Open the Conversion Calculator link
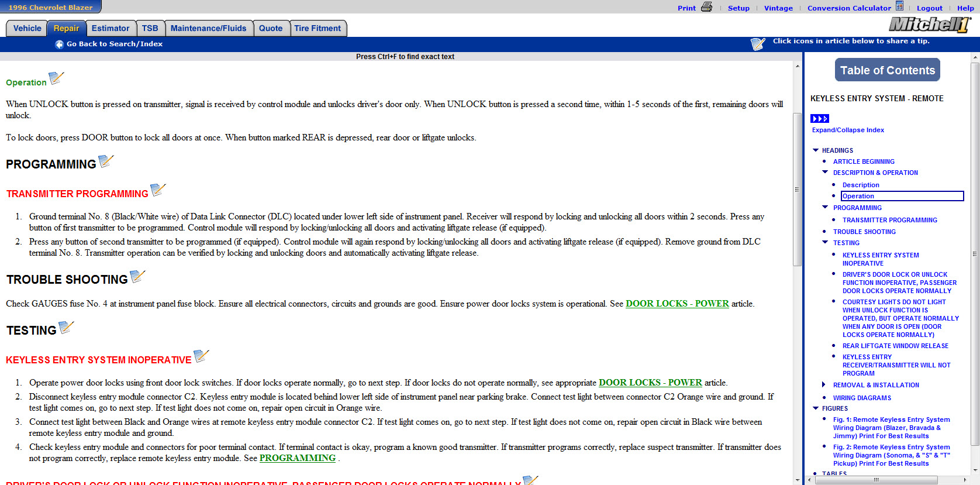Screen dimensions: 980x485 click(x=849, y=8)
